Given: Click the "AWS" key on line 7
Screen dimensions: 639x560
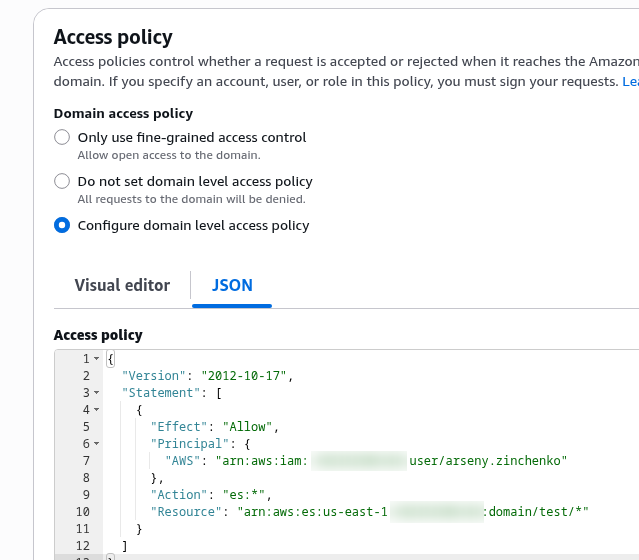Looking at the screenshot, I should [183, 461].
